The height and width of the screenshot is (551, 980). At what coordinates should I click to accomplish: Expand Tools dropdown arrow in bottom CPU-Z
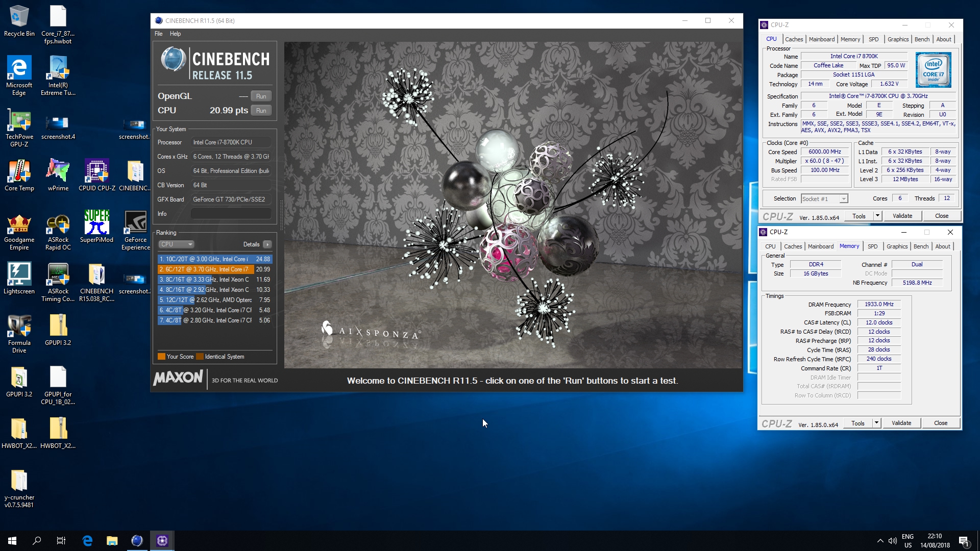[876, 423]
